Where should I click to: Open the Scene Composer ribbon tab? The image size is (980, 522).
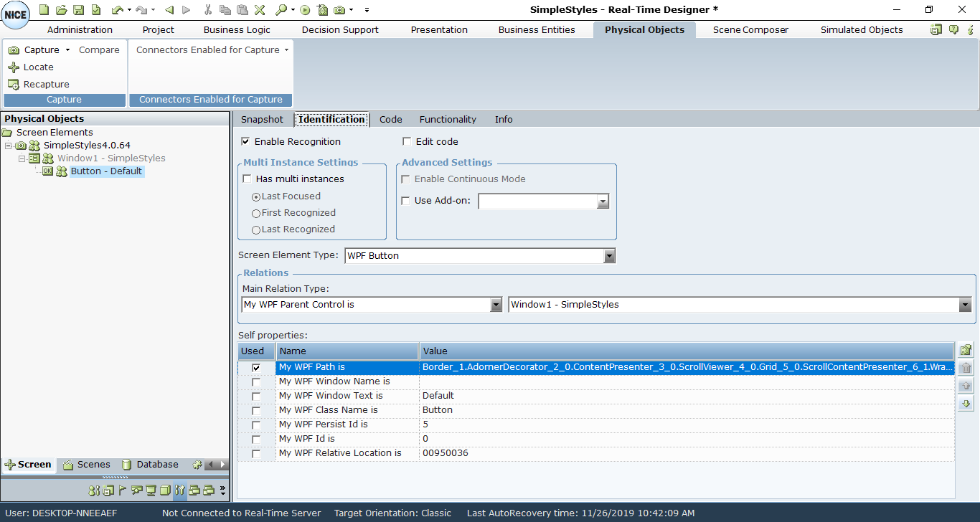[750, 29]
